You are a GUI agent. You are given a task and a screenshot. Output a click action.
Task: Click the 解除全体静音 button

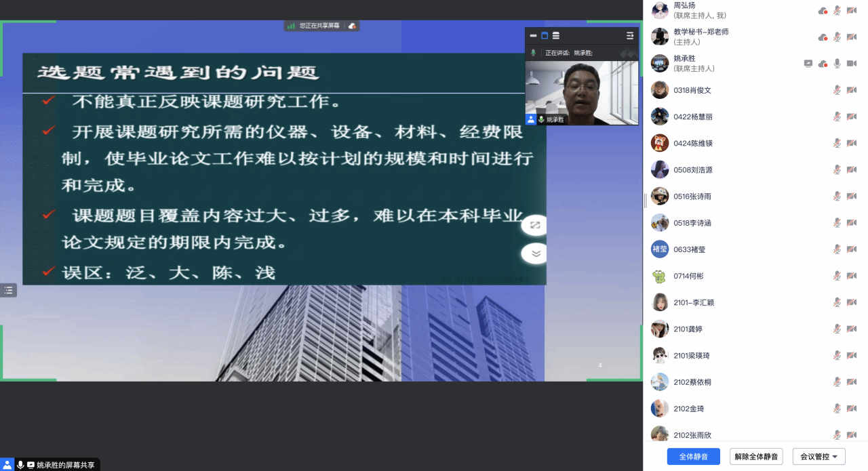click(756, 457)
